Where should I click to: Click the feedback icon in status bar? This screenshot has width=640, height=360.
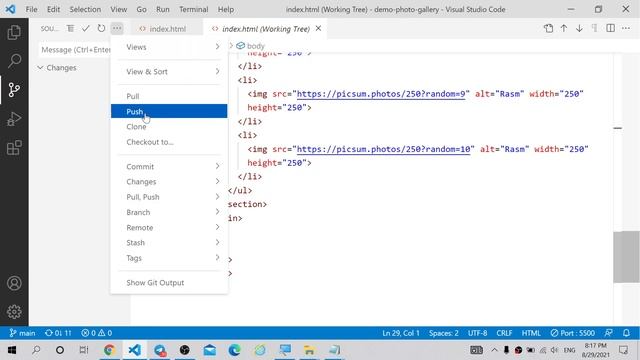[x=609, y=333]
